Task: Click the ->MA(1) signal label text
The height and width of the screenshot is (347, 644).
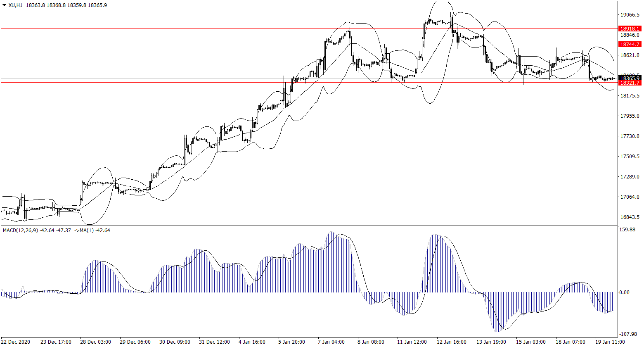Action: [x=84, y=230]
